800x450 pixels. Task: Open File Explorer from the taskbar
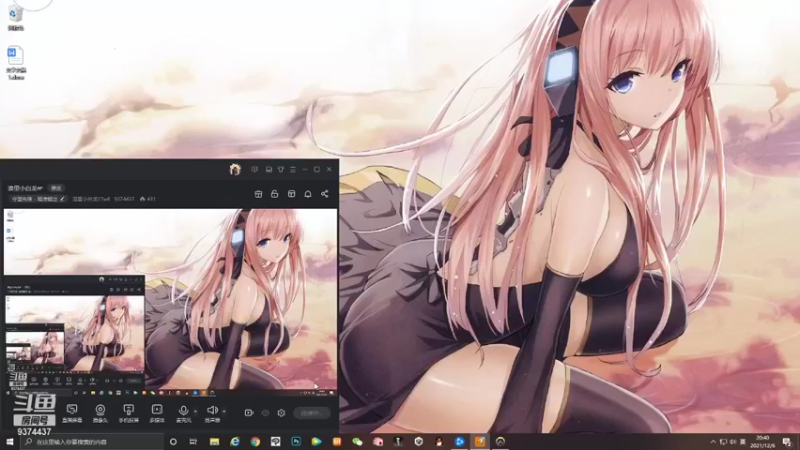click(214, 441)
